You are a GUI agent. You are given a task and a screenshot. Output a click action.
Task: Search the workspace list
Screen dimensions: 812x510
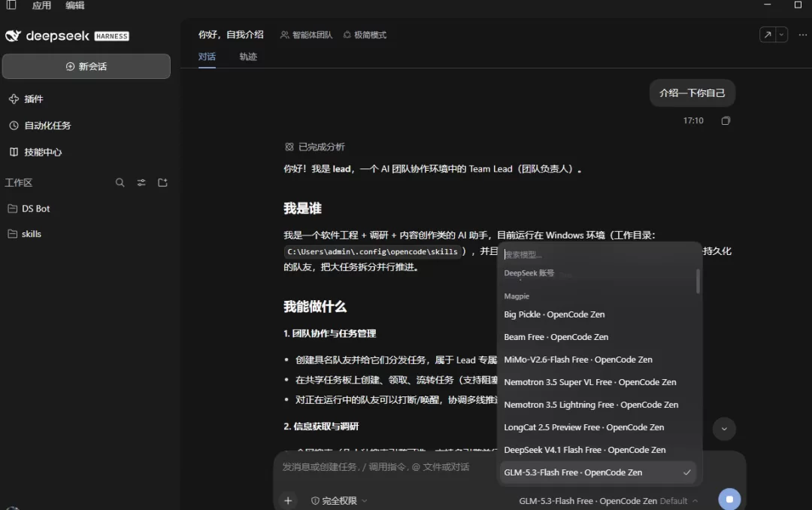(x=120, y=183)
